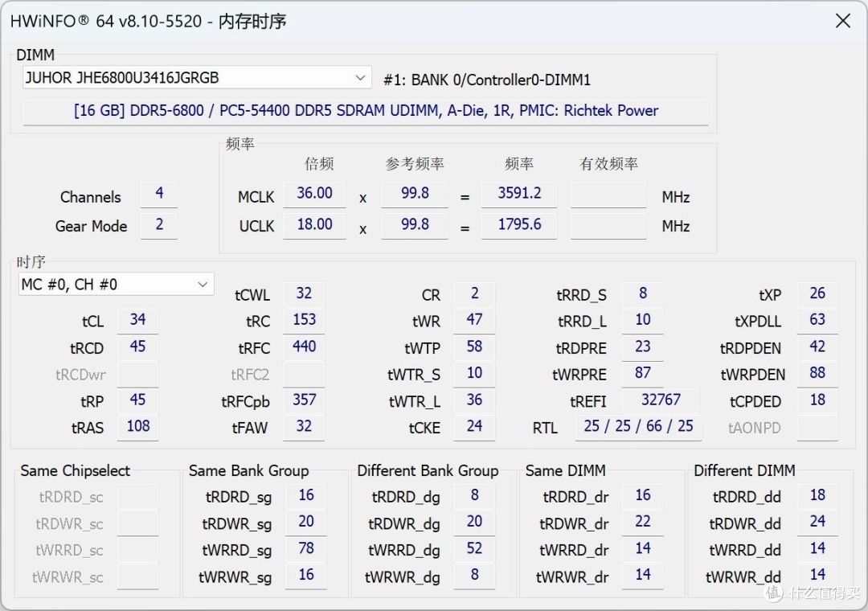Click the tWRRD_dd value 14
This screenshot has height=611, width=868.
[x=817, y=549]
